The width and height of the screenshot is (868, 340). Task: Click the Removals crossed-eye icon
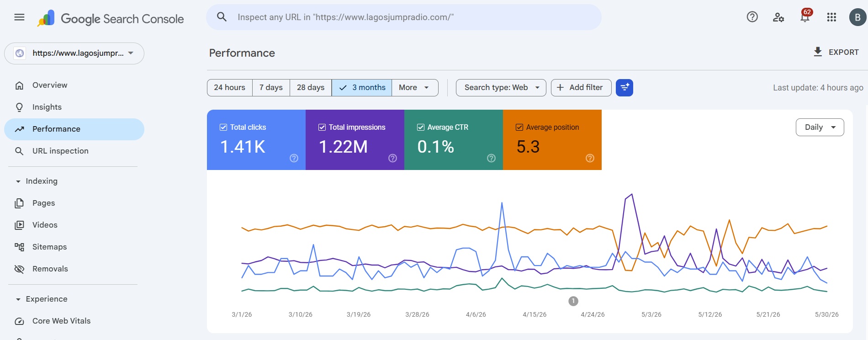coord(19,269)
